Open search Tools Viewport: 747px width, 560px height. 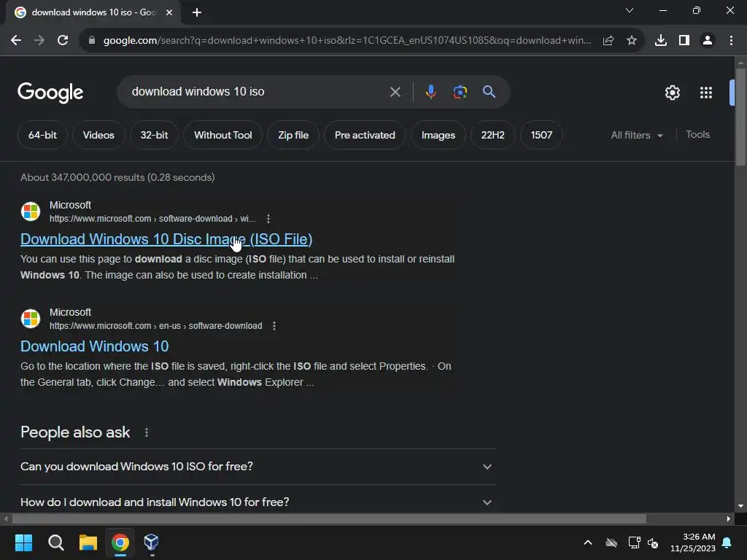tap(697, 135)
